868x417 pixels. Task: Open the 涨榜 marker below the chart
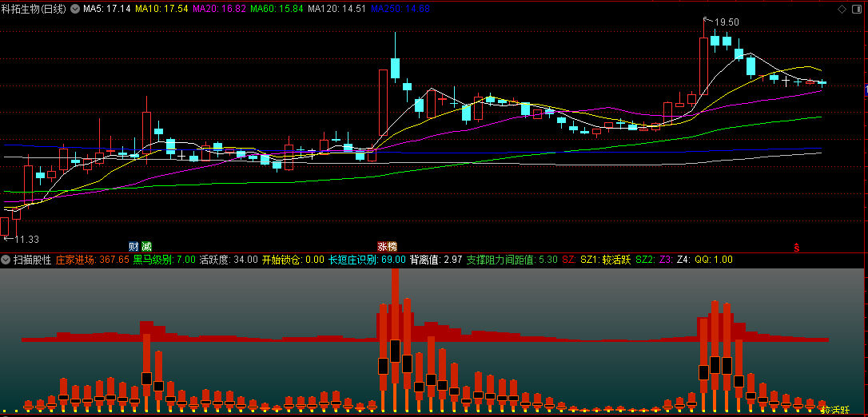click(388, 246)
